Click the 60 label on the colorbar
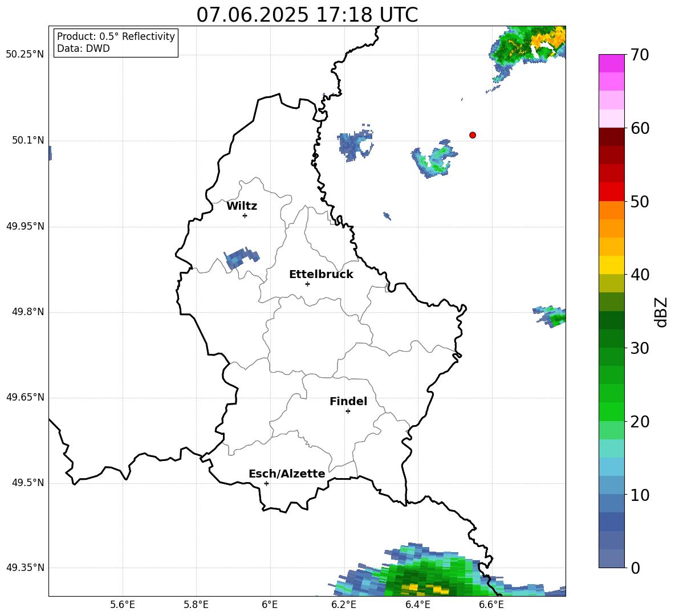Image resolution: width=675 pixels, height=616 pixels. [x=640, y=128]
